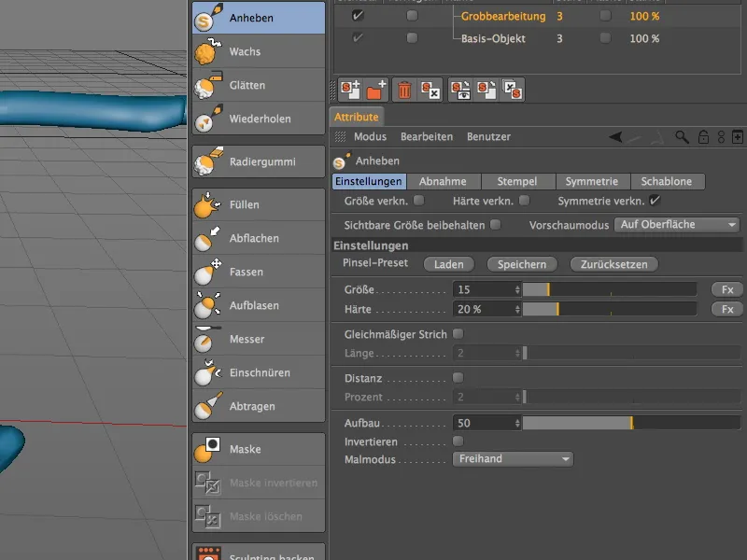This screenshot has width=747, height=560.
Task: Select the Aufblasen sculpt tool
Action: pos(259,306)
